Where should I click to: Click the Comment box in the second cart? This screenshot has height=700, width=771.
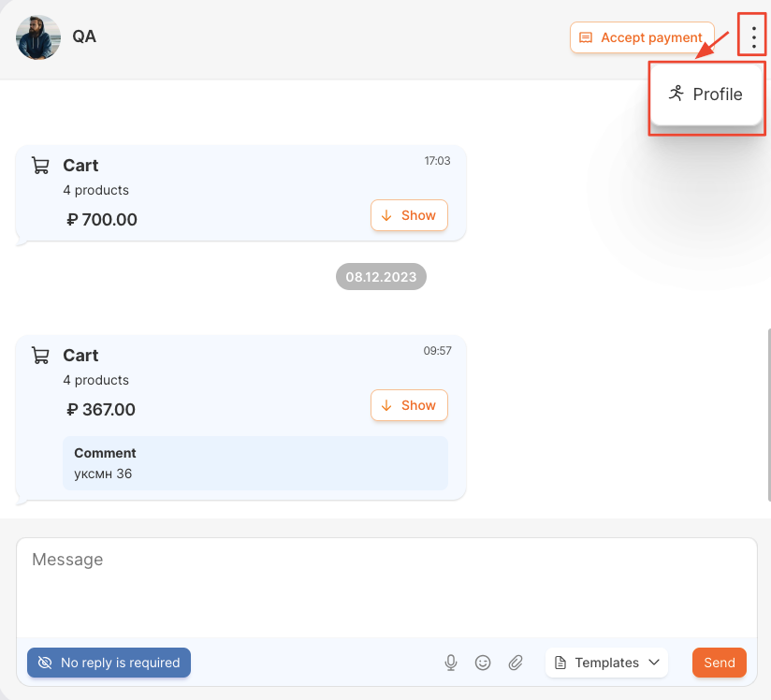[255, 463]
